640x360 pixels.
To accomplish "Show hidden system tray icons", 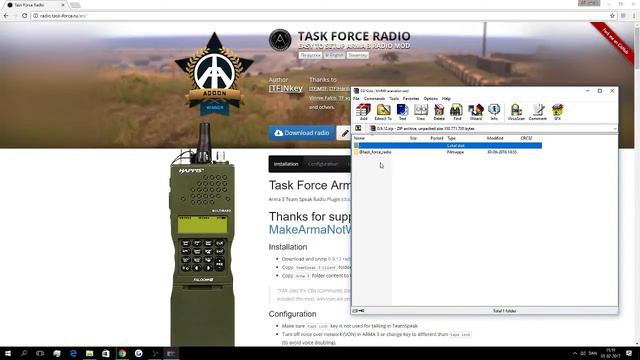I will point(575,353).
